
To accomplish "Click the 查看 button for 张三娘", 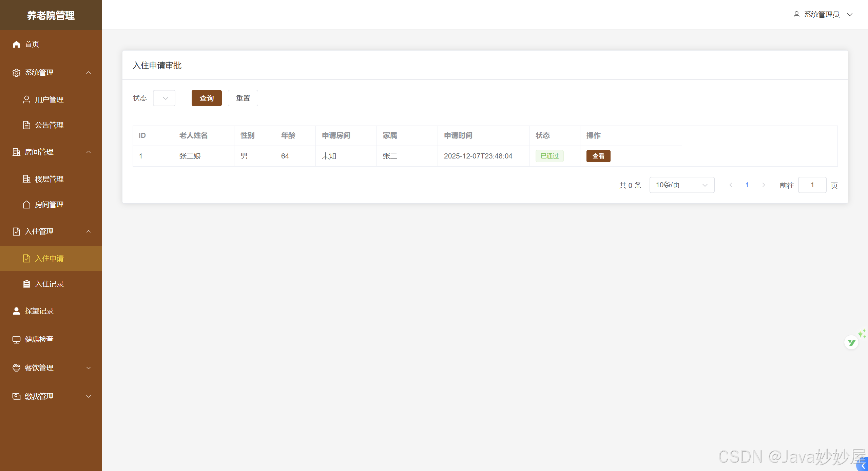I will coord(598,156).
